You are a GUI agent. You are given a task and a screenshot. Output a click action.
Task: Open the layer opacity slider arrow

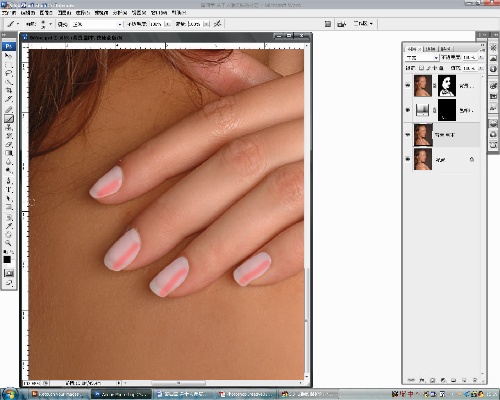tap(480, 58)
